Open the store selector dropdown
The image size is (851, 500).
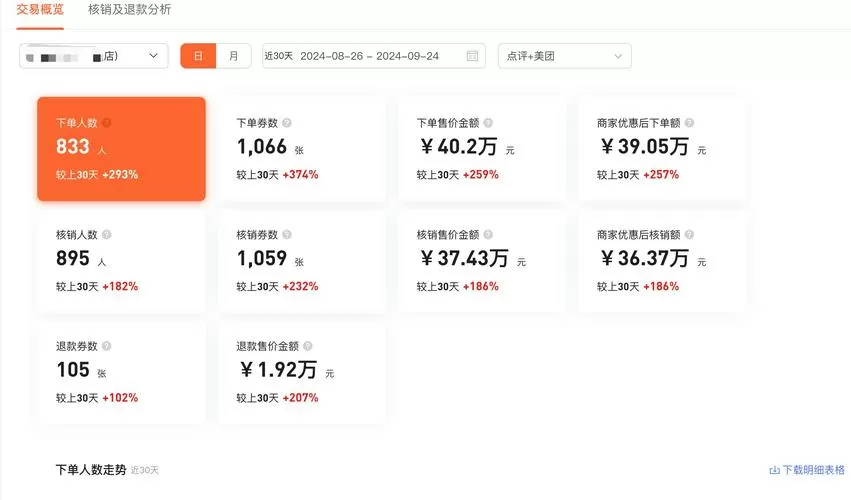94,56
